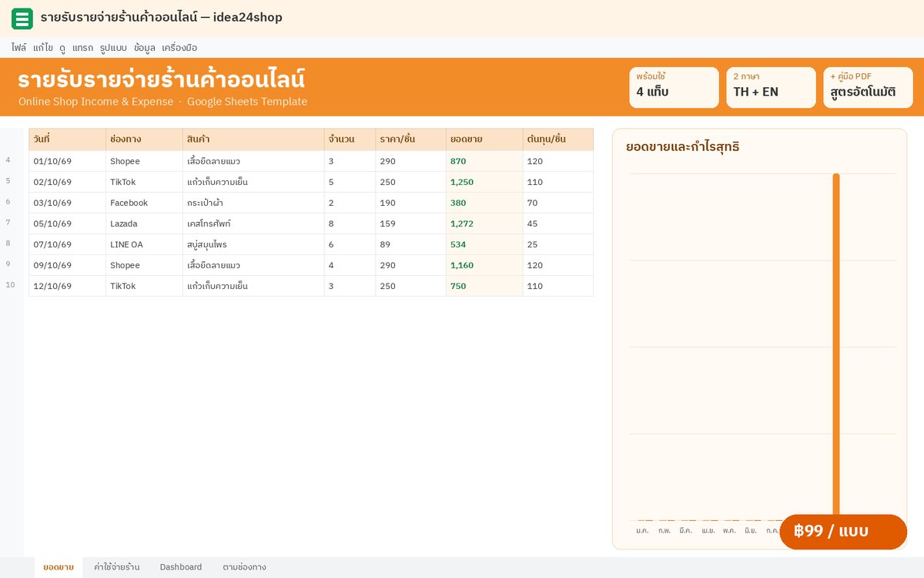Select the สินค้า column header

coord(253,139)
